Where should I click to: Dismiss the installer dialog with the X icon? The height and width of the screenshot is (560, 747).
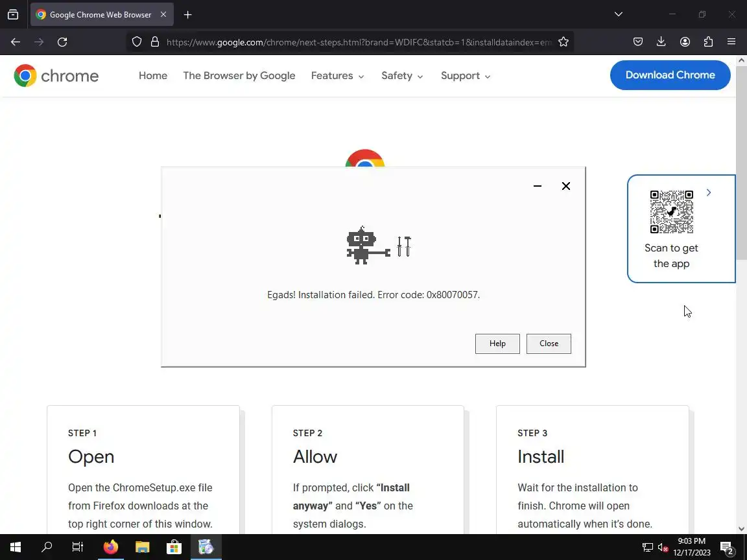point(566,186)
